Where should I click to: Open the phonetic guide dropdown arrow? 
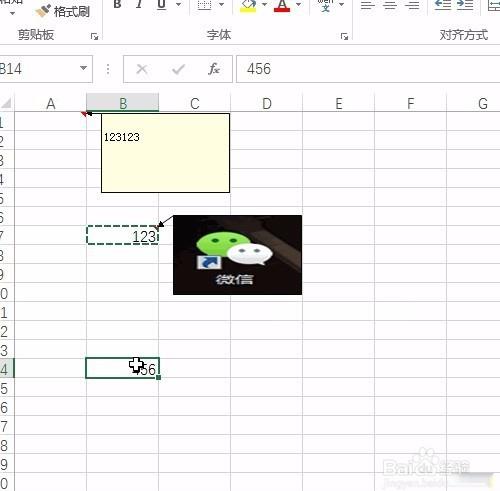pyautogui.click(x=342, y=4)
